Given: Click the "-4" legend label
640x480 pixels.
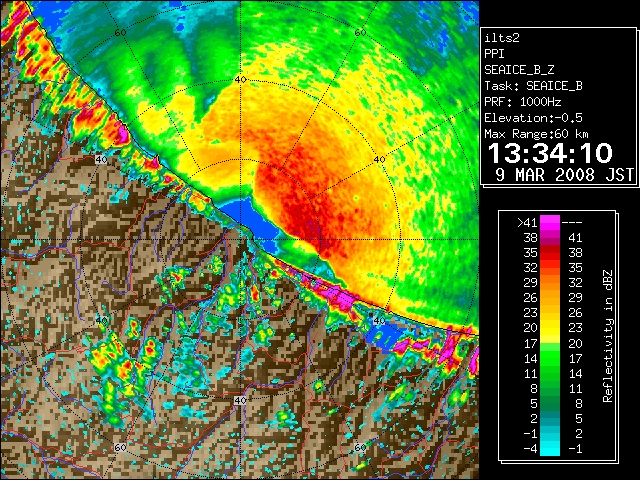Looking at the screenshot, I should coord(530,448).
